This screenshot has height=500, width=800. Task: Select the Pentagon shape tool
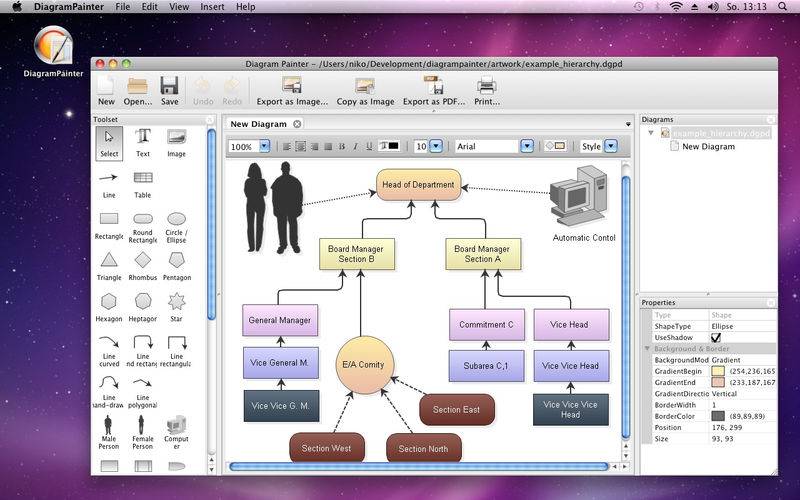177,266
